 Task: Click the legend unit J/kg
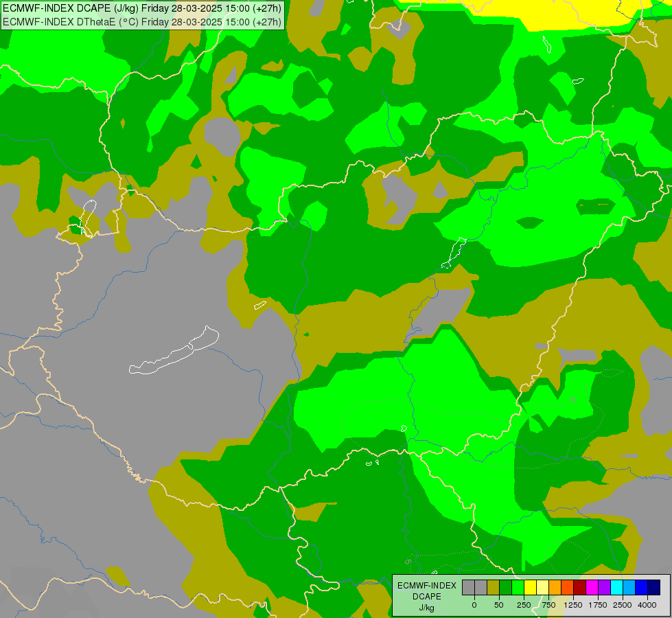tap(427, 608)
